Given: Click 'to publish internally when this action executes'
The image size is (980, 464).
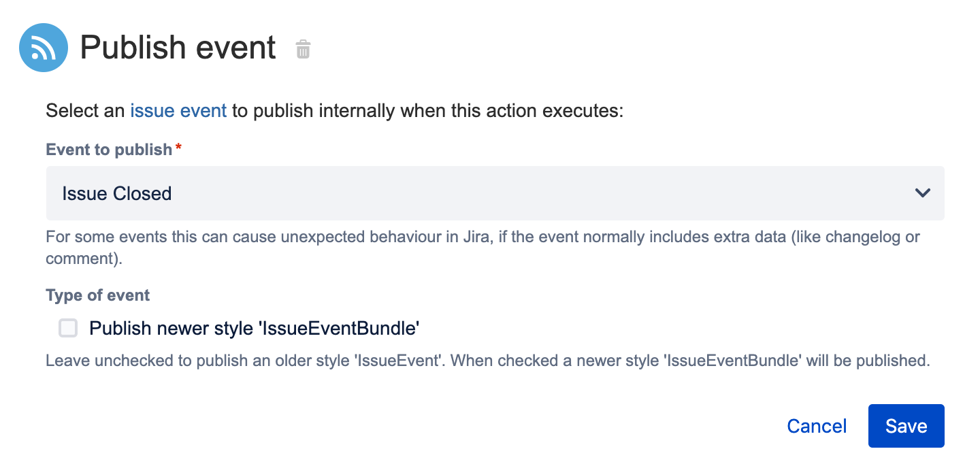Looking at the screenshot, I should click(427, 110).
